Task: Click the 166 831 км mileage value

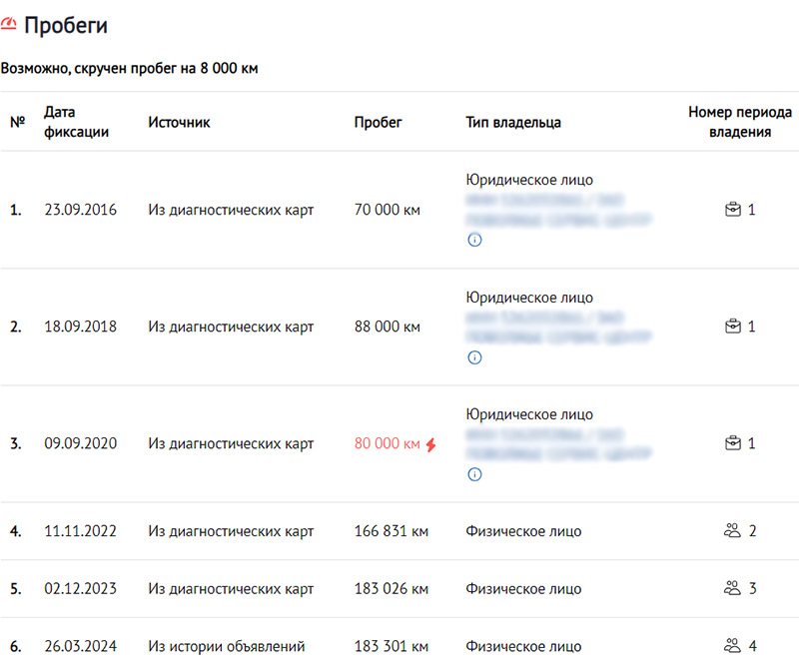Action: pyautogui.click(x=391, y=531)
